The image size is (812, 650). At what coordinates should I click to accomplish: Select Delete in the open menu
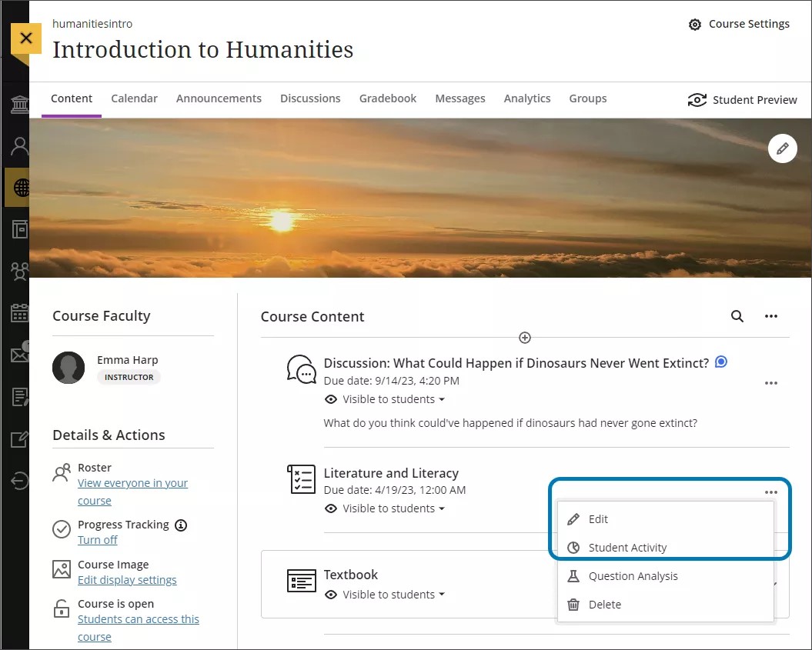[x=605, y=604]
